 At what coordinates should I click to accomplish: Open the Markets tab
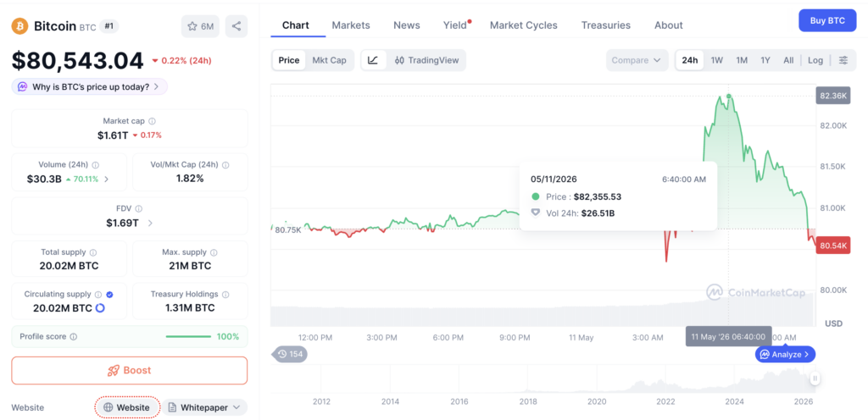pos(351,25)
